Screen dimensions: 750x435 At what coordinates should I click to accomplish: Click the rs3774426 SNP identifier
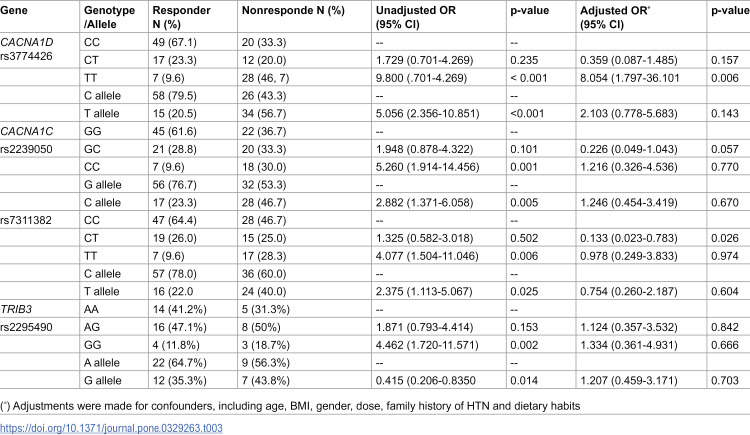tap(26, 56)
